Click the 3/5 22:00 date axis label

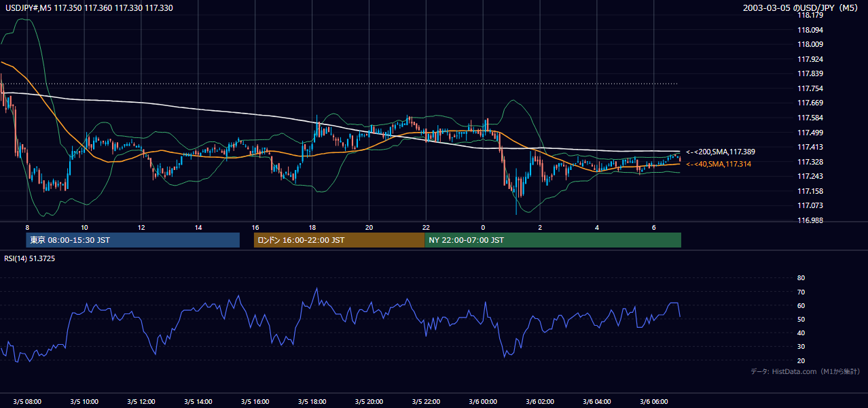tap(426, 402)
